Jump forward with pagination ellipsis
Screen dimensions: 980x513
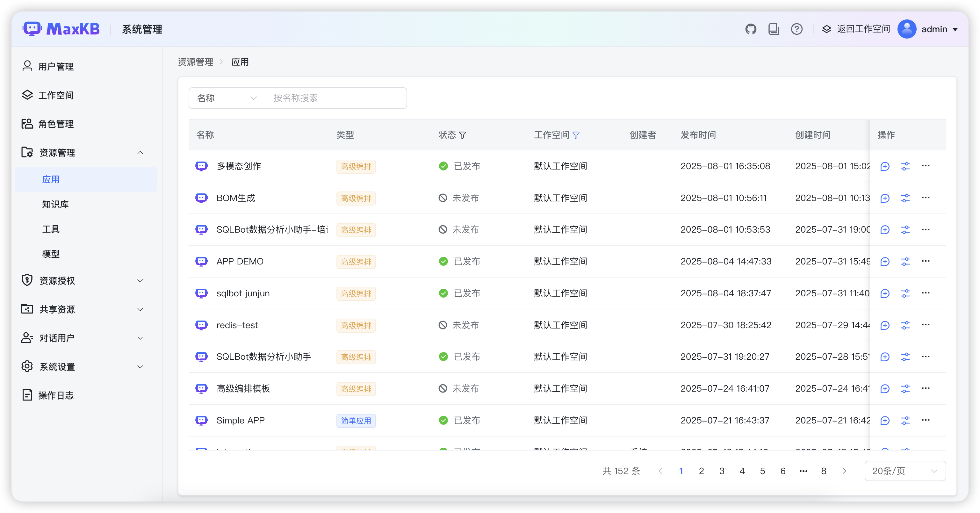(803, 471)
